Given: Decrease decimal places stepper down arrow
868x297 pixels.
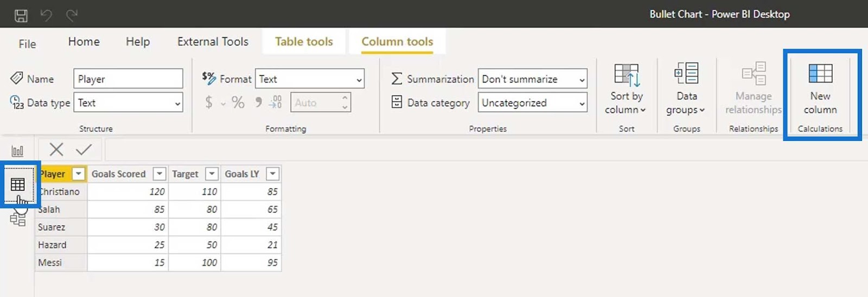Looking at the screenshot, I should tap(344, 107).
